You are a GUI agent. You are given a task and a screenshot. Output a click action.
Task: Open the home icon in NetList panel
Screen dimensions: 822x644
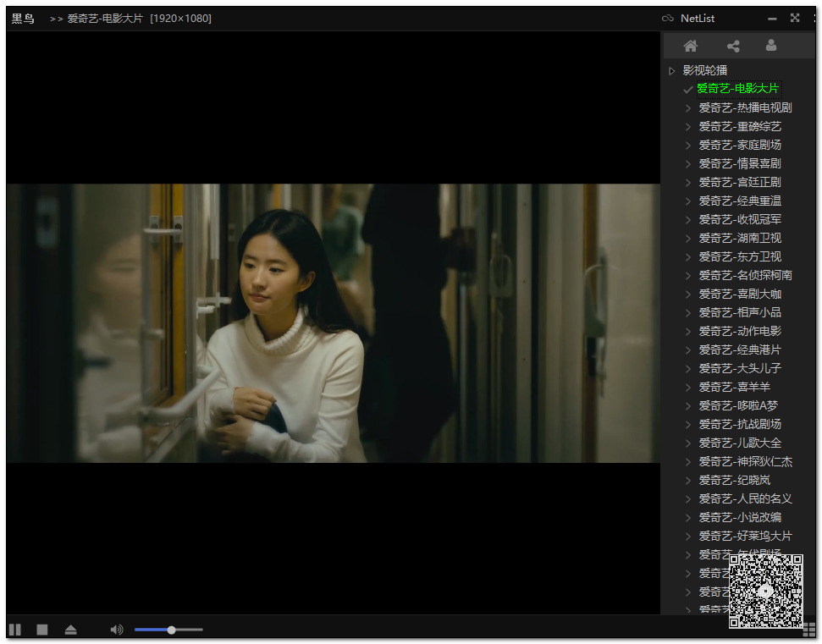pyautogui.click(x=691, y=46)
